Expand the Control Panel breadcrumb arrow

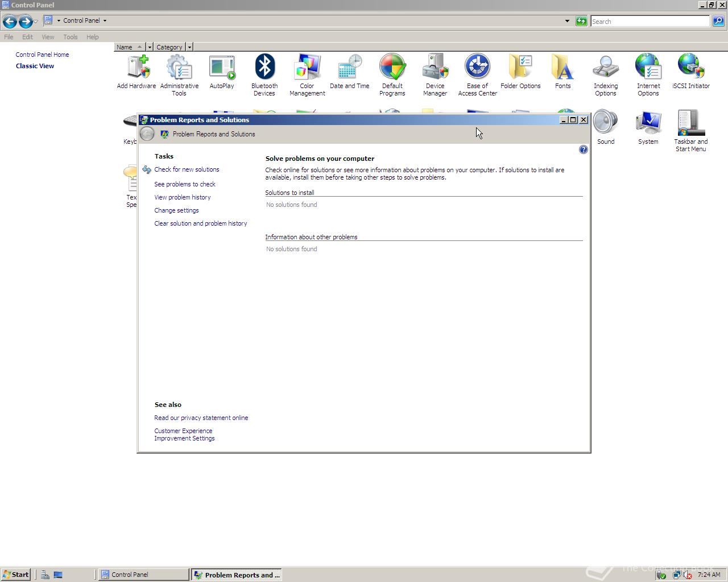click(x=105, y=20)
